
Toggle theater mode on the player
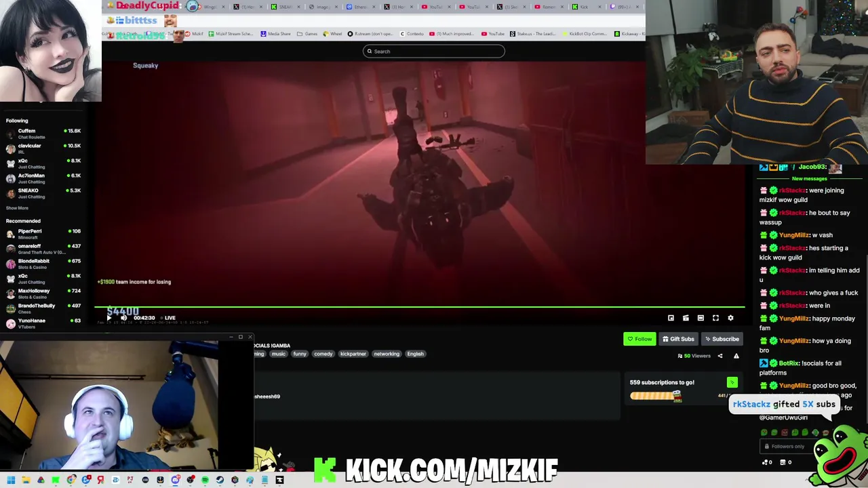701,318
